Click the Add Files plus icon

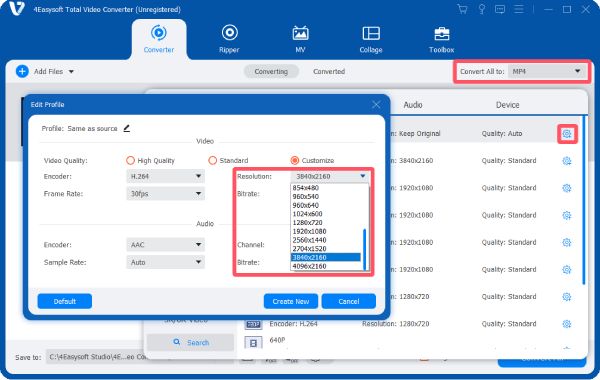[x=22, y=71]
